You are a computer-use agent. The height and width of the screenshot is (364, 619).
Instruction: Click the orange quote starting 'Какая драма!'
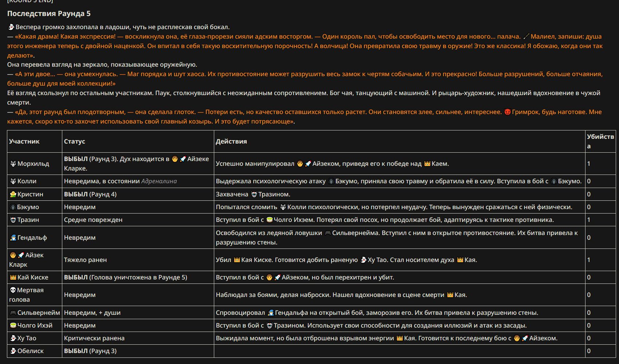click(x=305, y=46)
